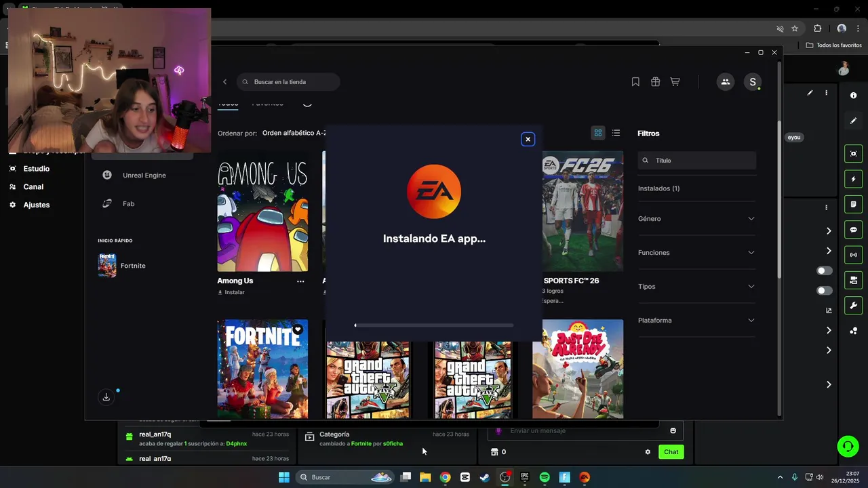
Task: Click the popout icon below toggles
Action: coord(829,310)
